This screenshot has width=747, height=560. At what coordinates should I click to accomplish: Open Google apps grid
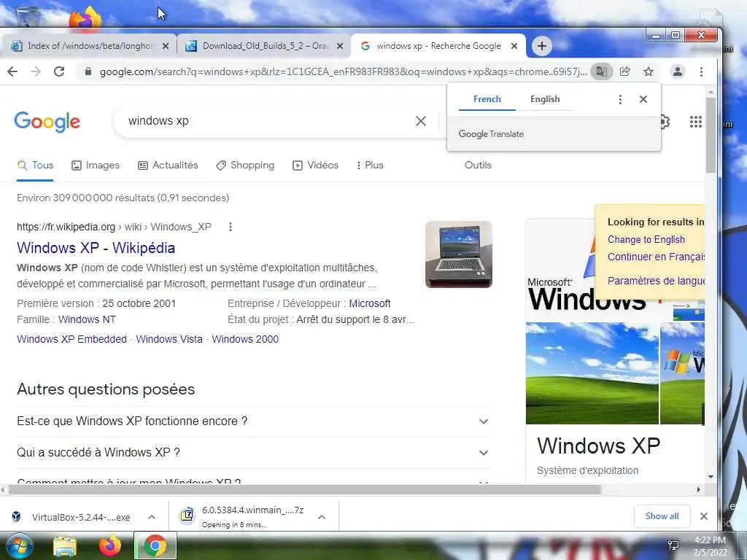695,122
